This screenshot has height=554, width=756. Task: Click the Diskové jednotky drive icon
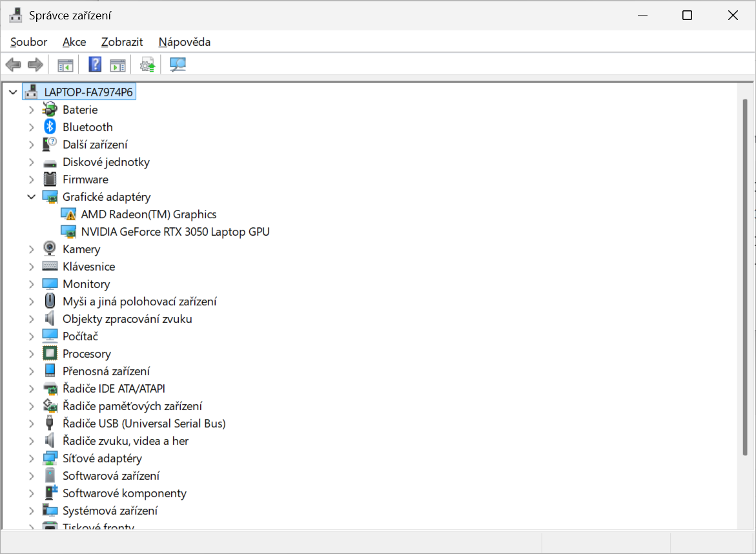coord(50,163)
